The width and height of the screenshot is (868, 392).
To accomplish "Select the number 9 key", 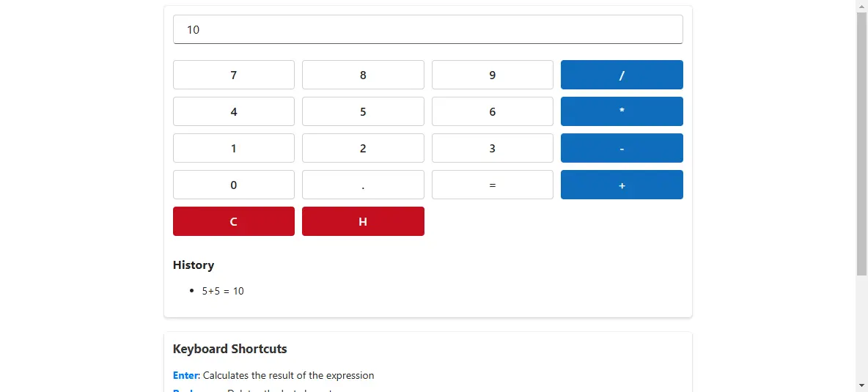I will coord(493,75).
